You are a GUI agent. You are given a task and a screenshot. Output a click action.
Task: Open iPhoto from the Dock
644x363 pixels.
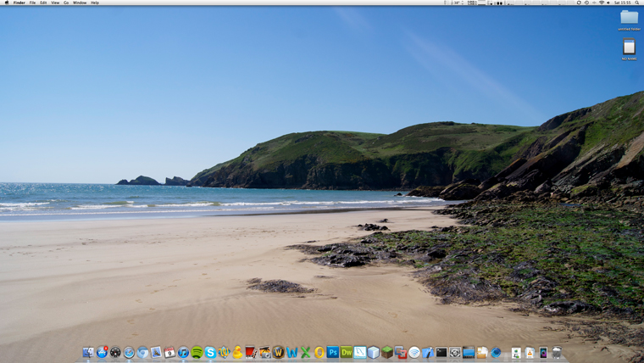[264, 352]
